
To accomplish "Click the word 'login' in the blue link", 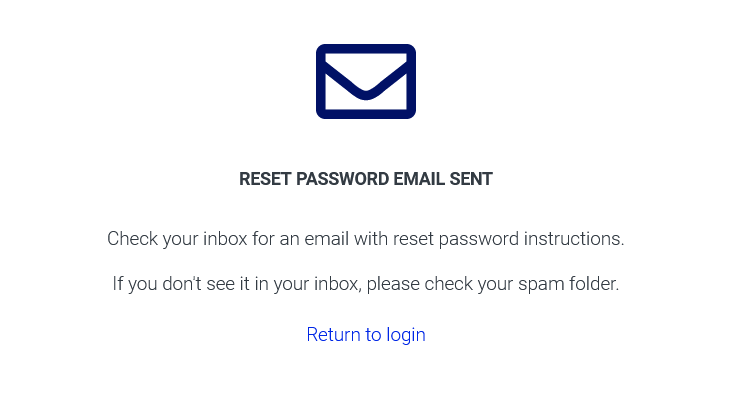I will point(406,336).
